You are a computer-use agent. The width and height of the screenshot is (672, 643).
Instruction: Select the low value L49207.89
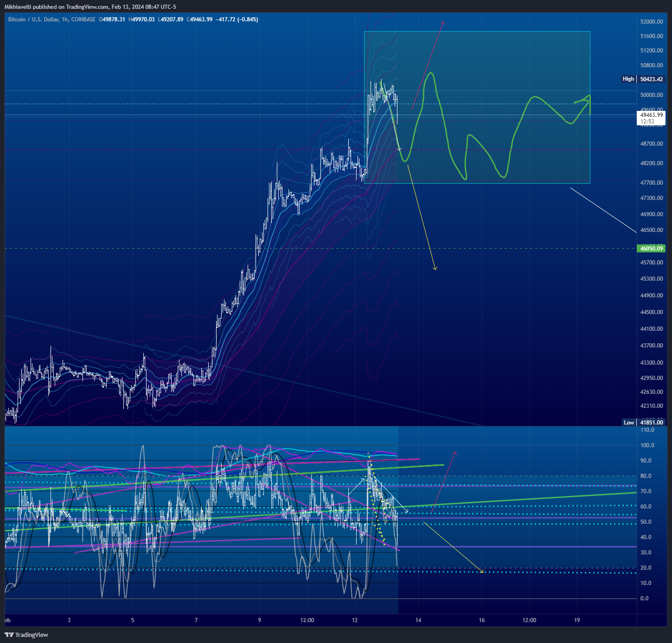171,19
